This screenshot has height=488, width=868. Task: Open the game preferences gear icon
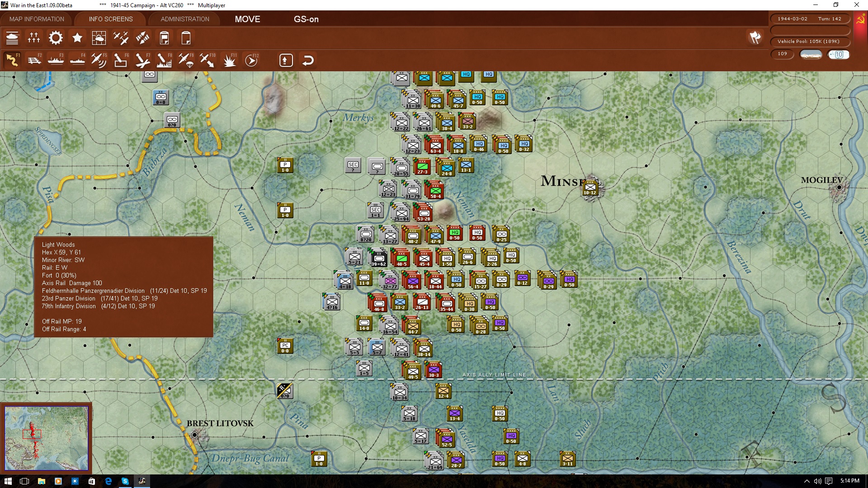[x=56, y=38]
